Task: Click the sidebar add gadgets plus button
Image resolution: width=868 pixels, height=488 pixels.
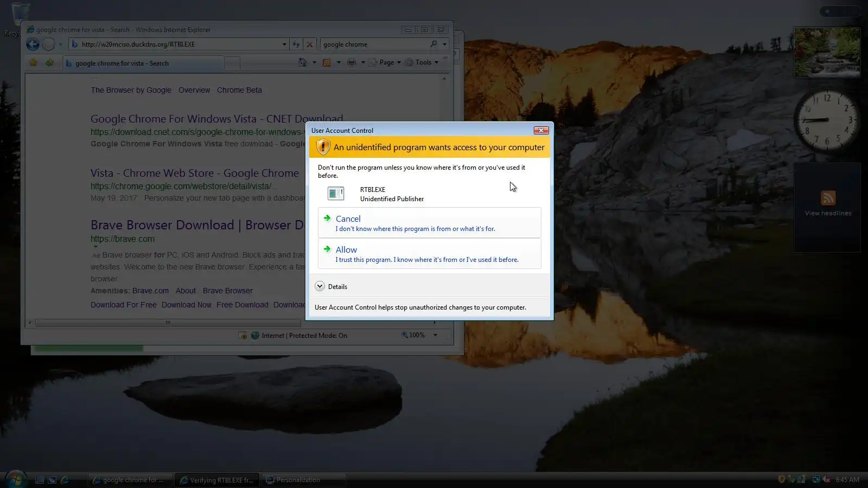Action: click(827, 11)
